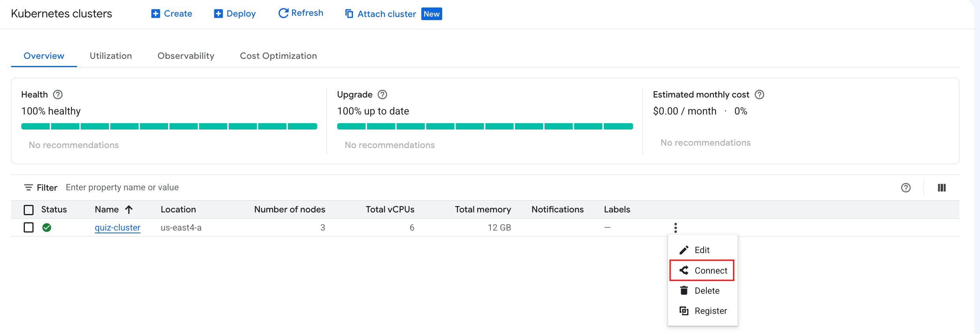
Task: Click Total vCPUs column header
Action: tap(390, 209)
